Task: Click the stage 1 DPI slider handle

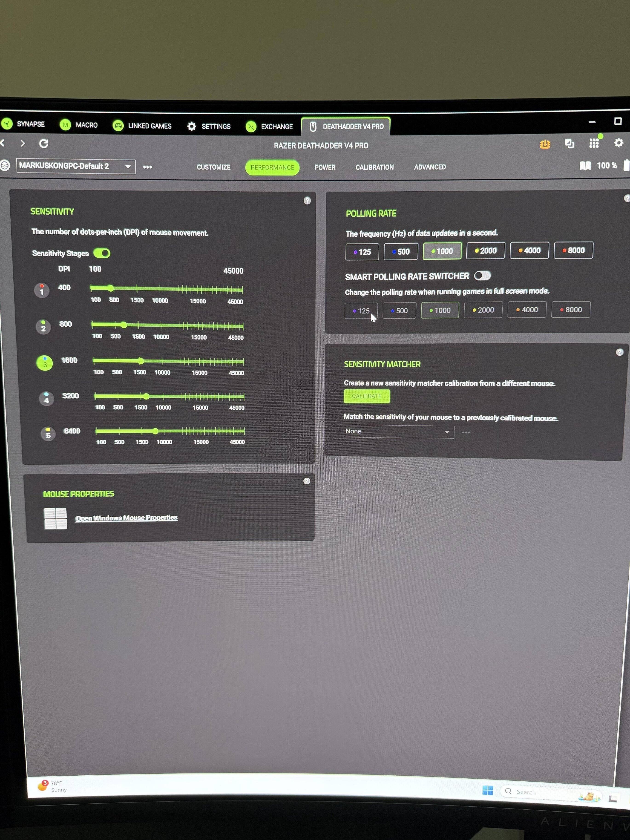Action: [x=110, y=289]
